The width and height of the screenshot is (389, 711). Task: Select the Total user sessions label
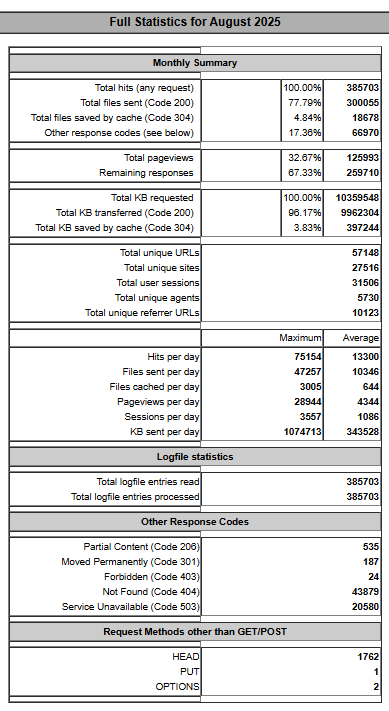[158, 282]
